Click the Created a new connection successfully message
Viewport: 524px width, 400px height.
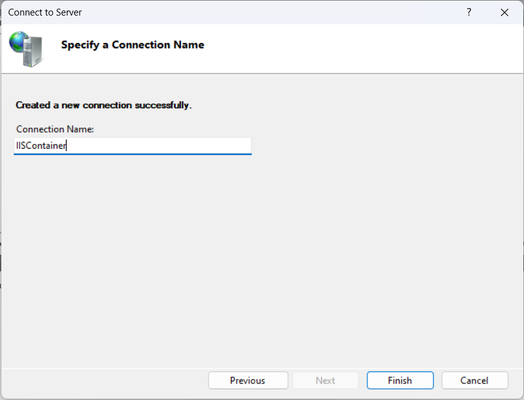click(104, 105)
